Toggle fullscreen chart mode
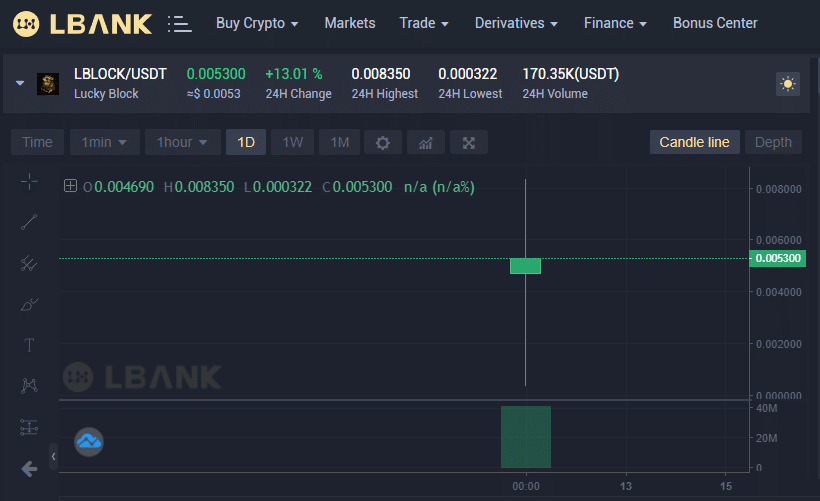The height and width of the screenshot is (501, 820). (469, 142)
